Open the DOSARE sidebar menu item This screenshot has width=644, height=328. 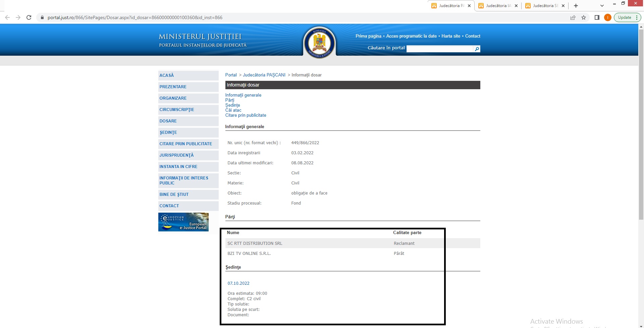point(168,121)
